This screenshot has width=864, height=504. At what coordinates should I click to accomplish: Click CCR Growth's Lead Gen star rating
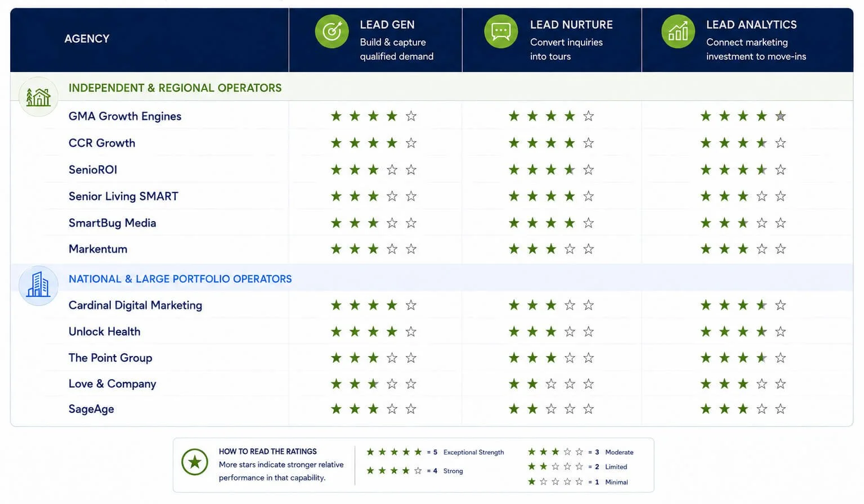click(x=373, y=143)
